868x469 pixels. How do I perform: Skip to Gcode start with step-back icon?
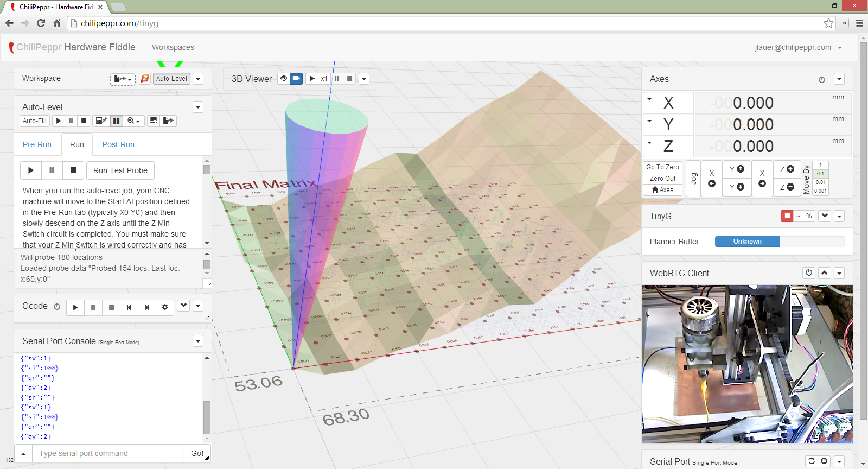coord(129,307)
